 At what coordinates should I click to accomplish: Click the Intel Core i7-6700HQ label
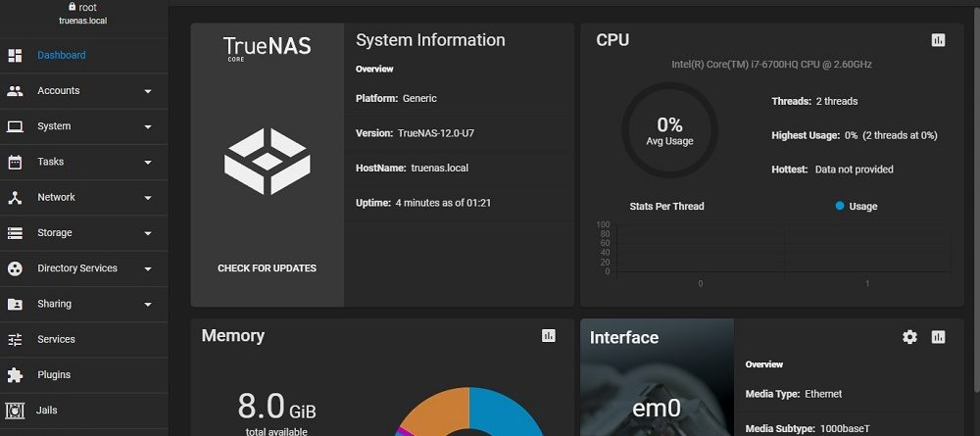pos(771,65)
